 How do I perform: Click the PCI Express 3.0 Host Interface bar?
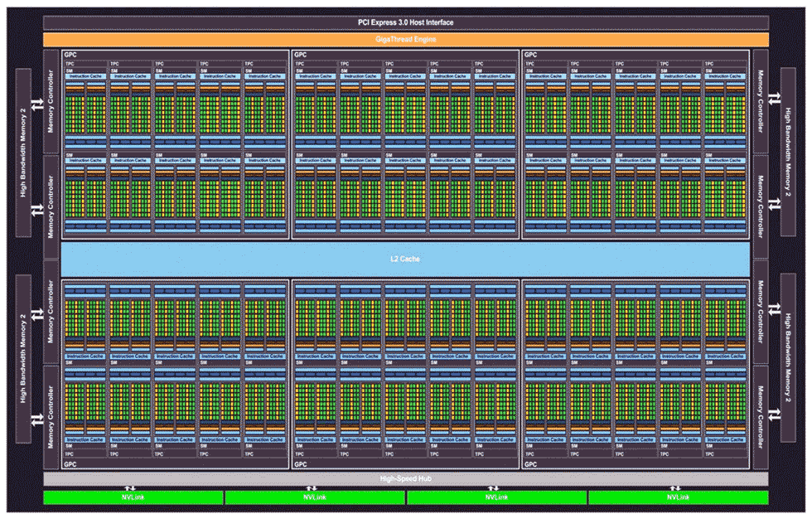point(405,22)
